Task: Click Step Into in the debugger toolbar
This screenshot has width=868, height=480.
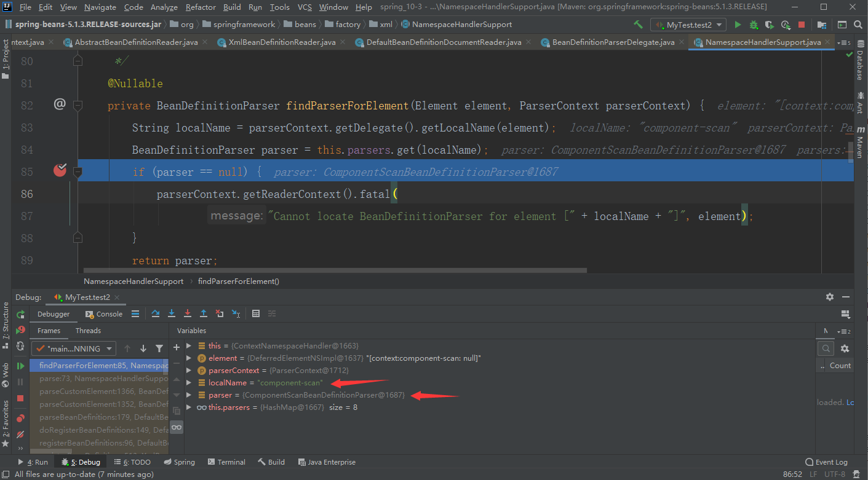Action: pos(172,313)
